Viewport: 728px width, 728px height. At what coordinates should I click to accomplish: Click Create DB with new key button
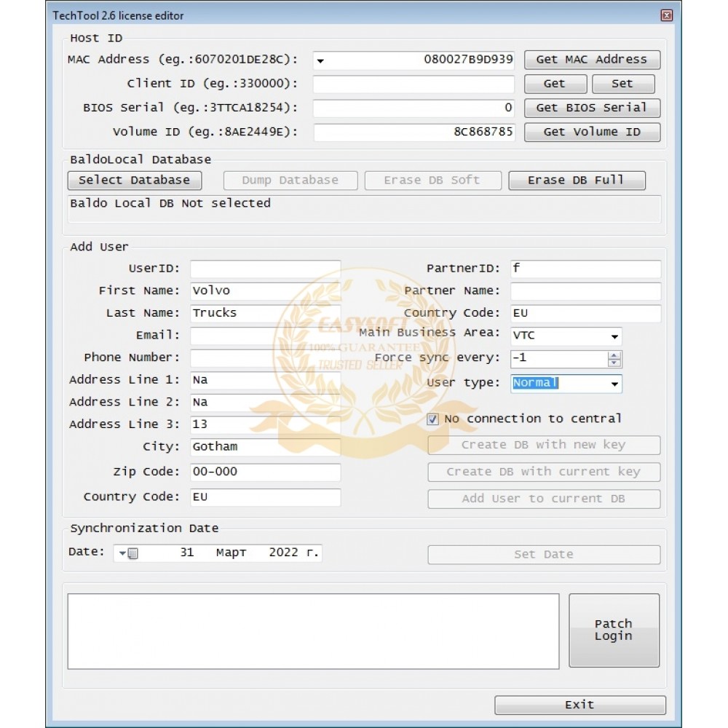click(x=544, y=446)
